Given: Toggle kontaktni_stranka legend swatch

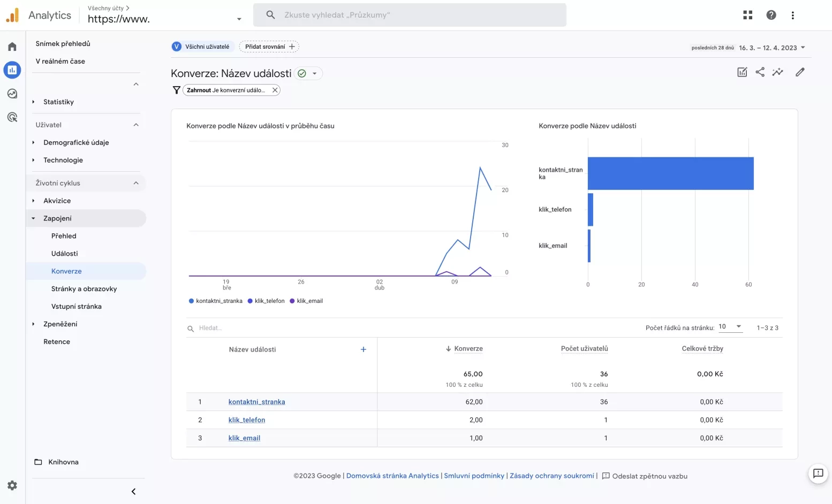Looking at the screenshot, I should point(191,301).
